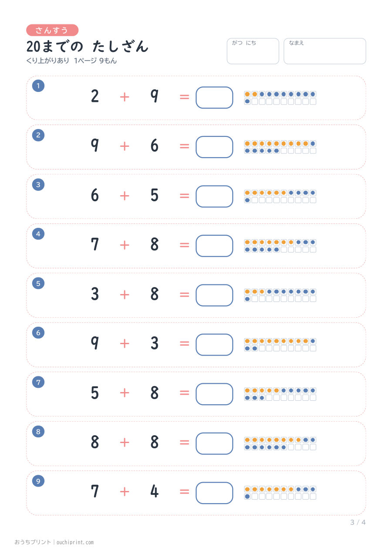Click the answer box for 9 + 3

coord(214,345)
